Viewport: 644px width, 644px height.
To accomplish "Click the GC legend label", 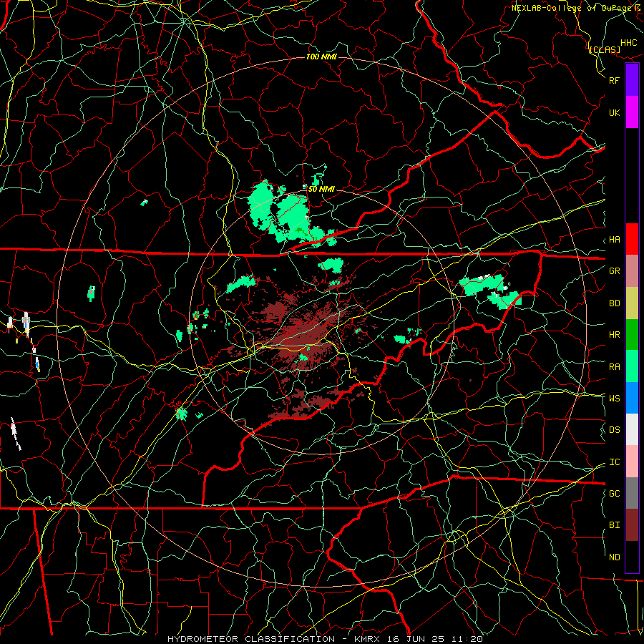I will [x=614, y=494].
